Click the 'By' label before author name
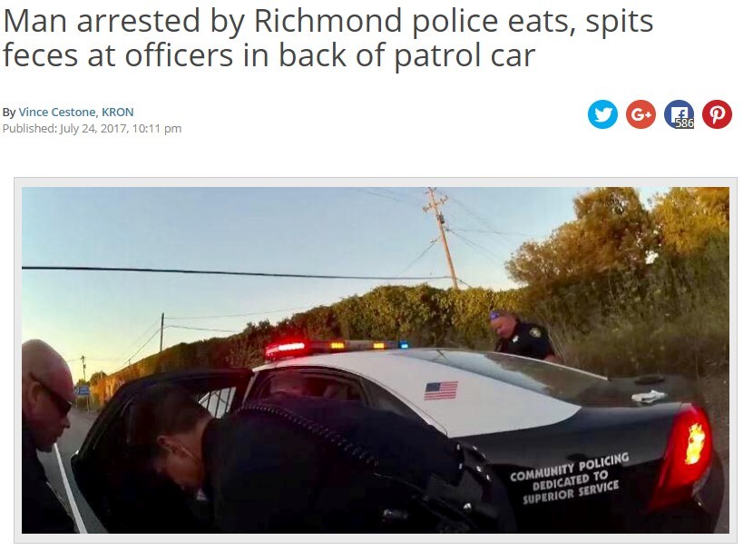This screenshot has width=753, height=560. coord(9,113)
